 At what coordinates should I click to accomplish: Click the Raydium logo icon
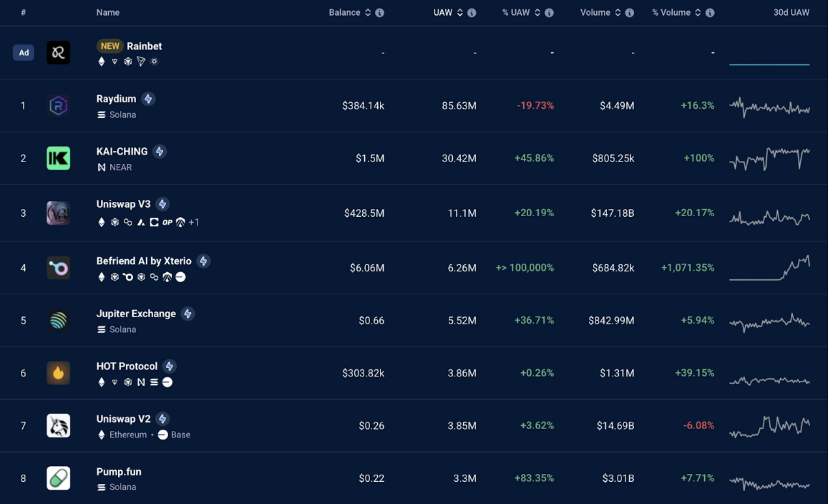tap(58, 105)
